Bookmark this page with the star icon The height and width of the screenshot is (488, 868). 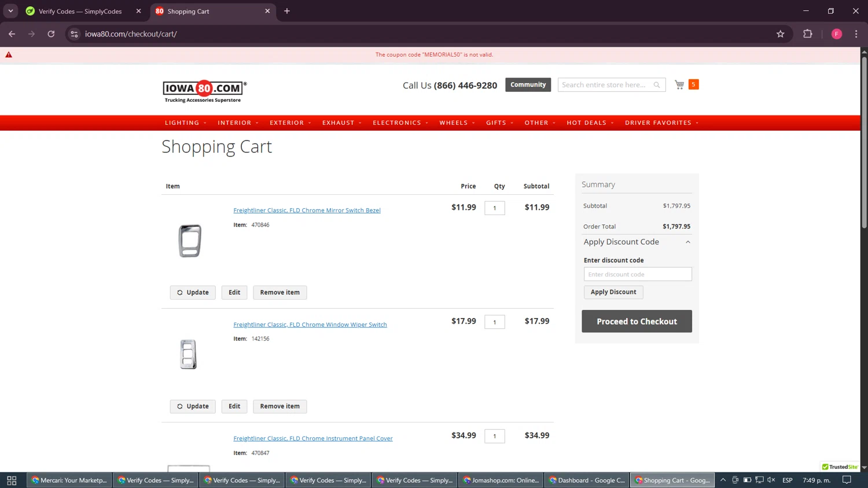click(780, 34)
